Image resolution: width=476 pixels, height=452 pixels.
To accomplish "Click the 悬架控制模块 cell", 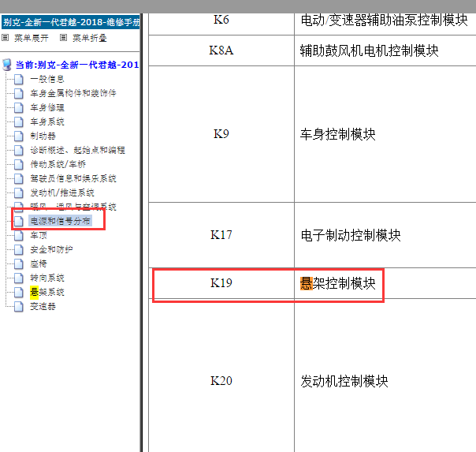I will click(x=385, y=283).
